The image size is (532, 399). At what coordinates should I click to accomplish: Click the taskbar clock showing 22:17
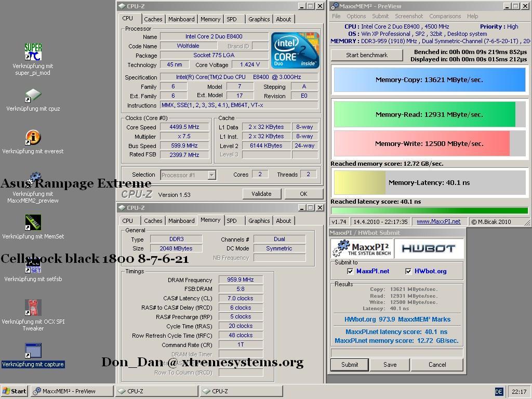point(519,392)
